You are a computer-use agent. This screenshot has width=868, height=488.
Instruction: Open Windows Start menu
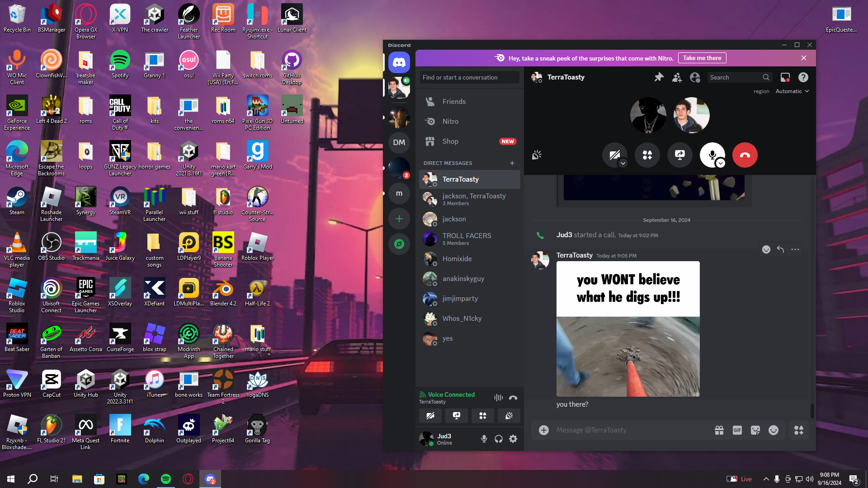pos(11,479)
